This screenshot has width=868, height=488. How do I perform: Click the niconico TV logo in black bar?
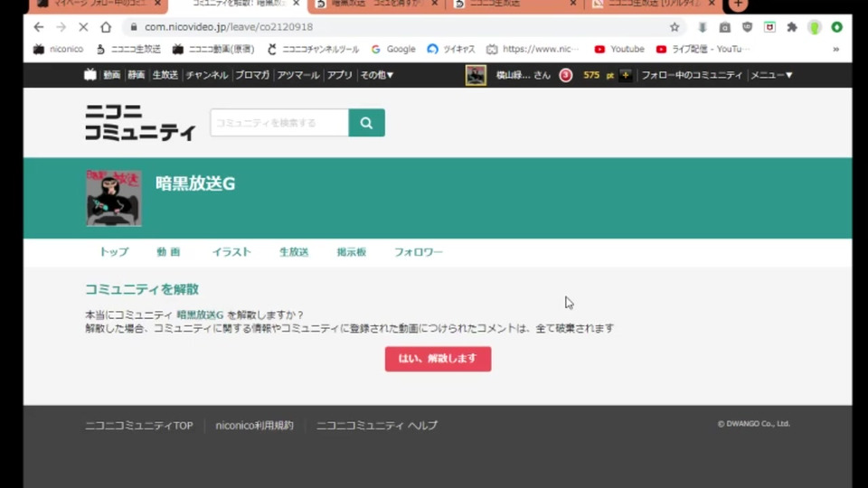click(x=90, y=75)
